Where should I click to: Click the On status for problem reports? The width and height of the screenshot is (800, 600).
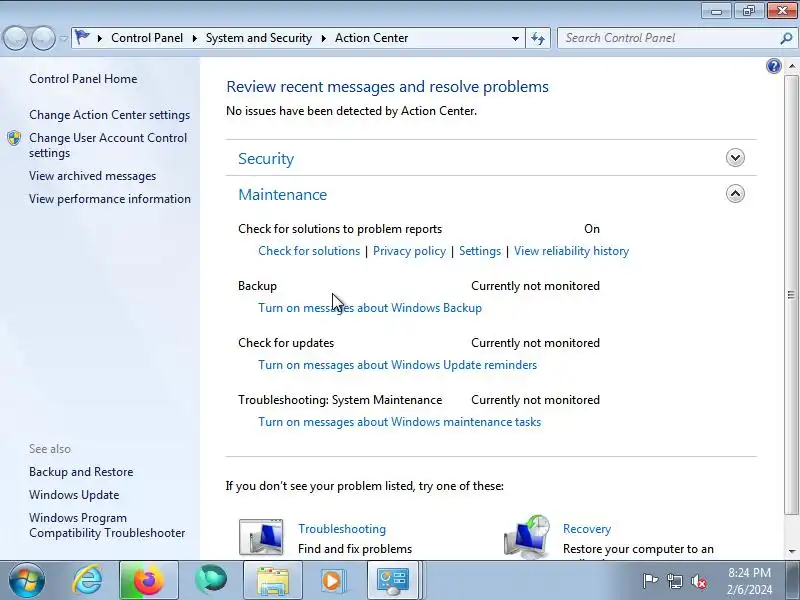[592, 229]
